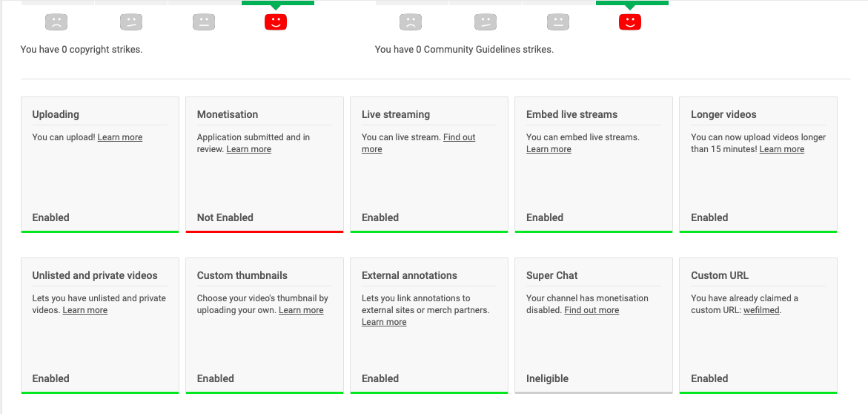Click the grey neutral face Community Guidelines icon

click(558, 22)
